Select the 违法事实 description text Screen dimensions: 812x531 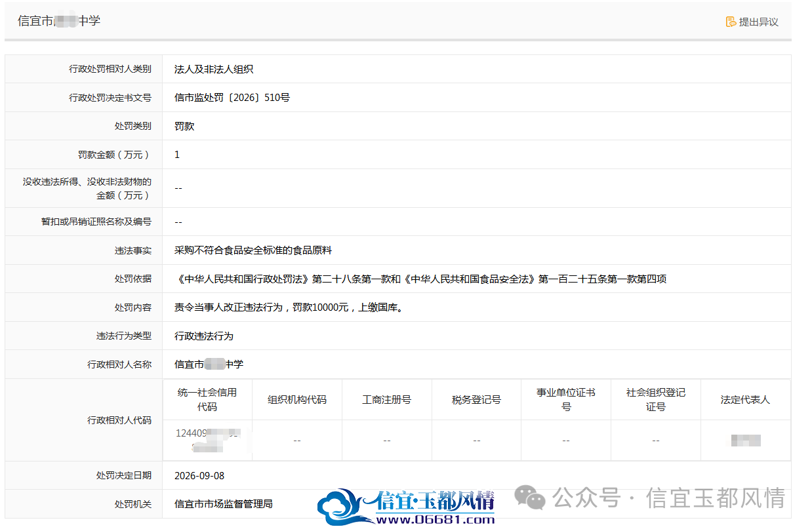253,250
